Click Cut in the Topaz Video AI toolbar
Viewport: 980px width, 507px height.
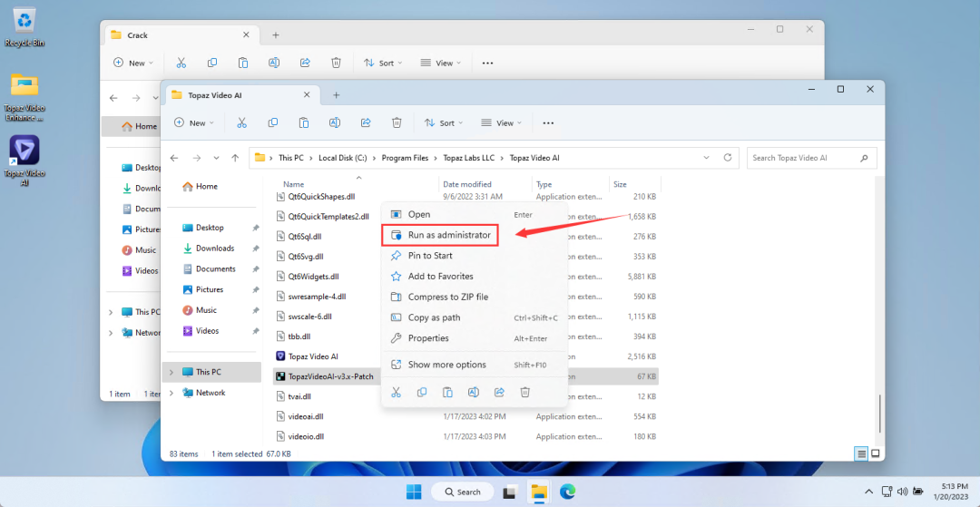click(242, 123)
